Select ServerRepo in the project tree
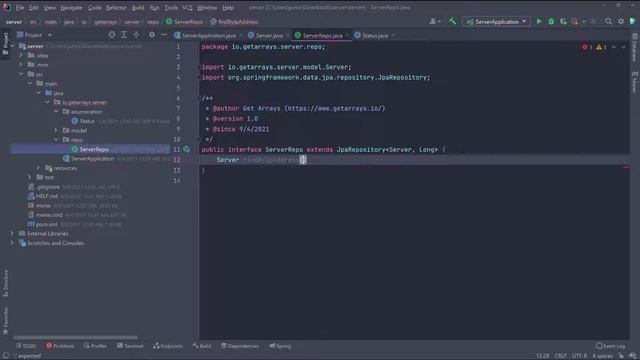The height and width of the screenshot is (360, 640). point(94,149)
